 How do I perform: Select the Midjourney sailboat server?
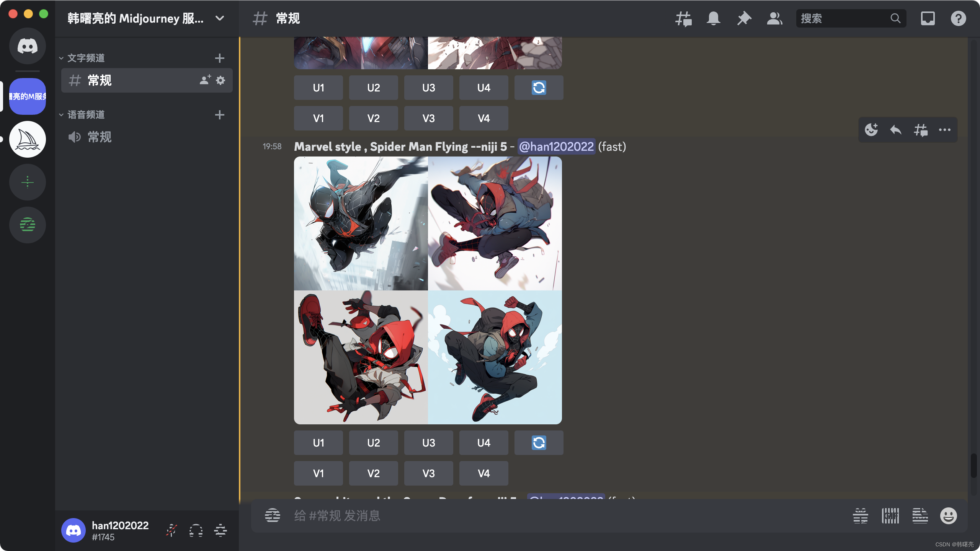coord(28,139)
